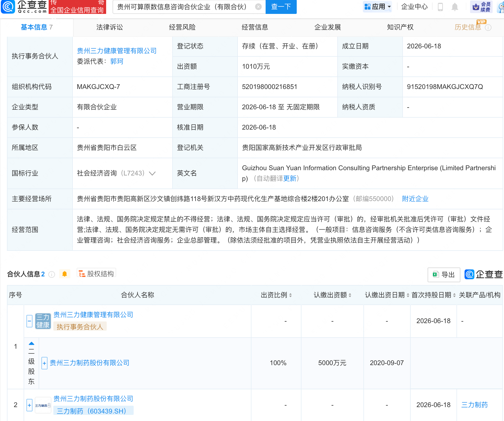Open the 经营信息 tab
Image resolution: width=504 pixels, height=421 pixels.
point(255,27)
